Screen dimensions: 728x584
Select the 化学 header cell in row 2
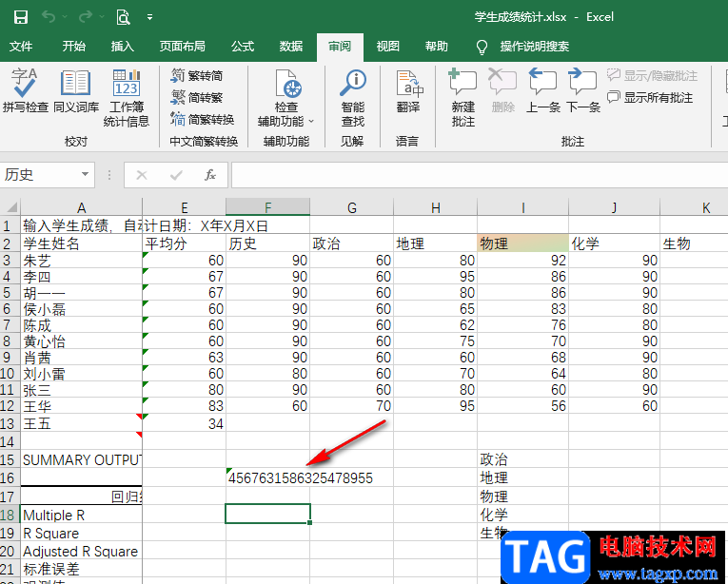(614, 243)
